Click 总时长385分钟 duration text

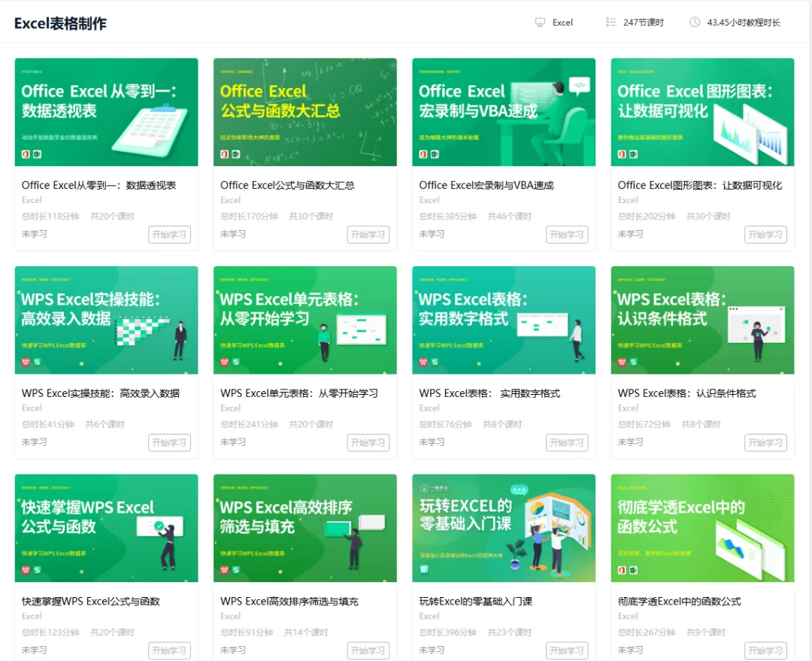click(x=448, y=217)
